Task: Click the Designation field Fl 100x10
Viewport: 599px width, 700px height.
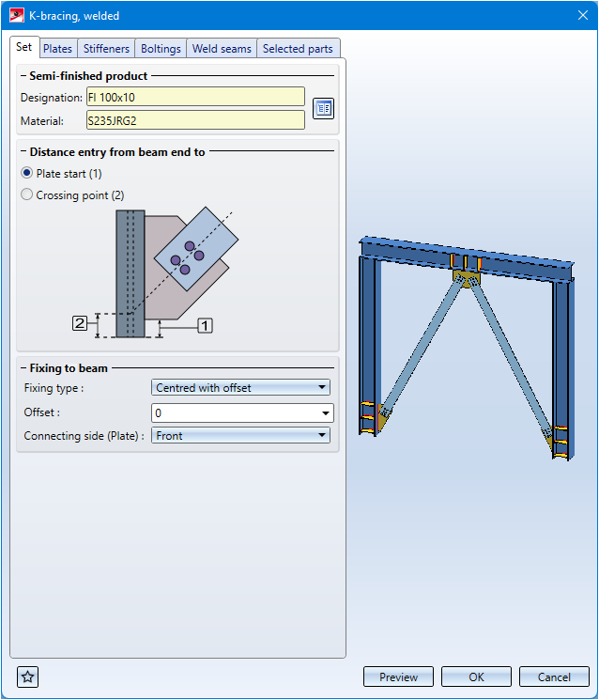Action: pyautogui.click(x=196, y=97)
